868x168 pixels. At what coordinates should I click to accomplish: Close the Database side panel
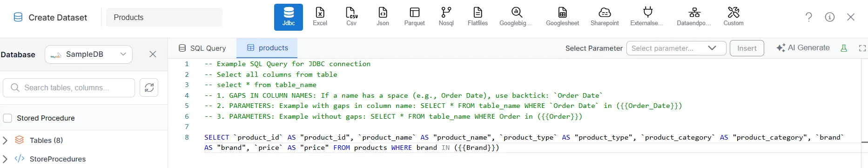coord(153,54)
